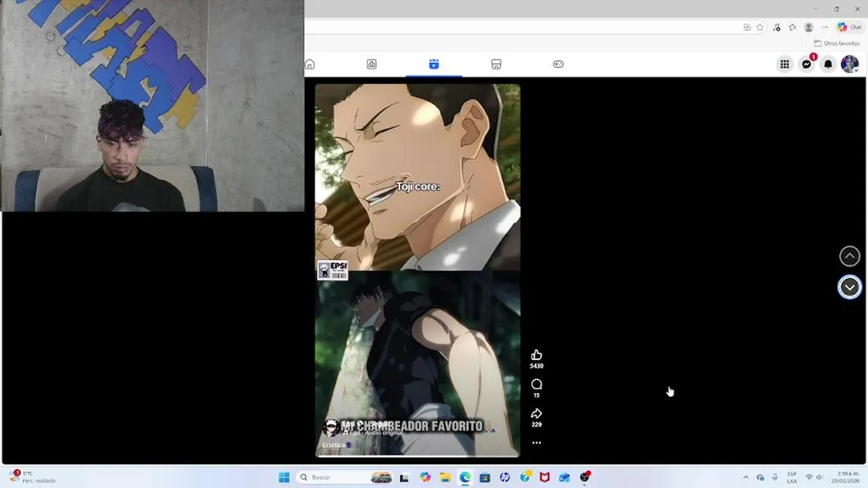Open the Otros favoritos folder
The height and width of the screenshot is (488, 868).
pyautogui.click(x=837, y=43)
